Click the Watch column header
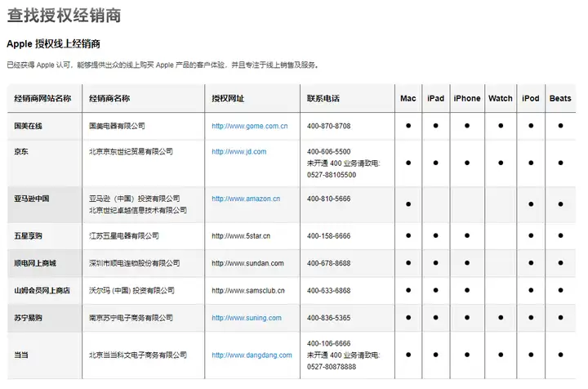Screen dimensions: 588x389 [501, 98]
